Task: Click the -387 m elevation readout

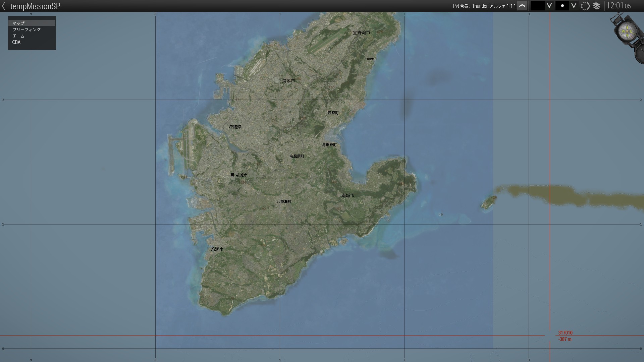Action: 565,339
